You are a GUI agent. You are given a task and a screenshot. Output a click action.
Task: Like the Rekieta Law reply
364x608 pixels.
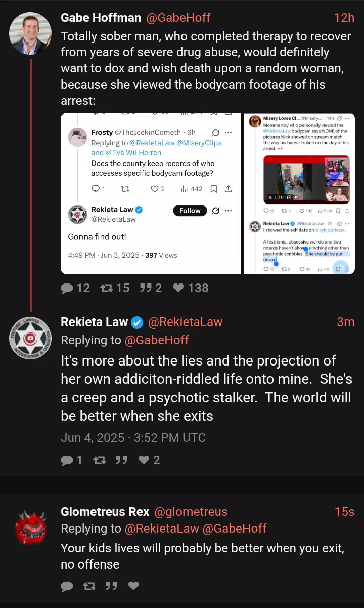(144, 460)
